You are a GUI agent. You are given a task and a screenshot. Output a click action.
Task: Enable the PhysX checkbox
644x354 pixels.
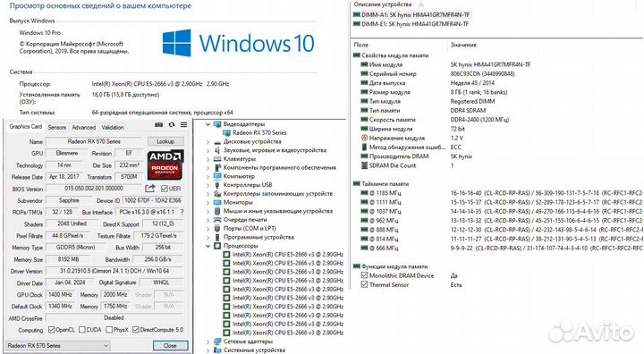pyautogui.click(x=109, y=330)
